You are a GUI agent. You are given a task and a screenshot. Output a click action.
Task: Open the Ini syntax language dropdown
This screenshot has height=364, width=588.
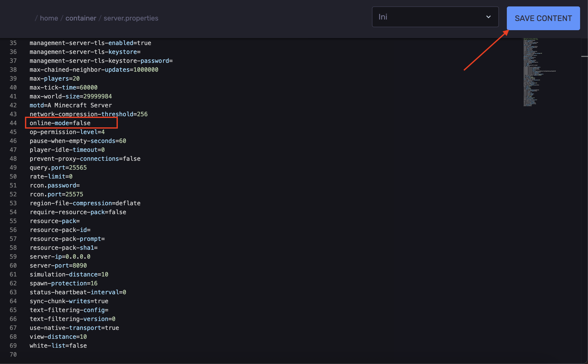pyautogui.click(x=431, y=17)
